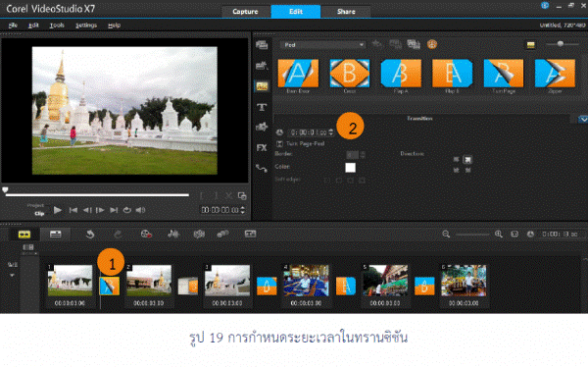Adjust the timeline zoom slider
588x367 pixels.
pos(472,235)
